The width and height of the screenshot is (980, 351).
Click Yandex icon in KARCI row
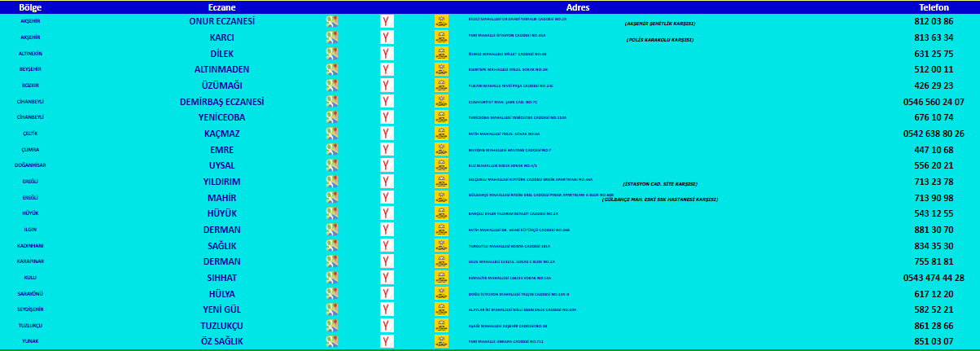(x=387, y=37)
